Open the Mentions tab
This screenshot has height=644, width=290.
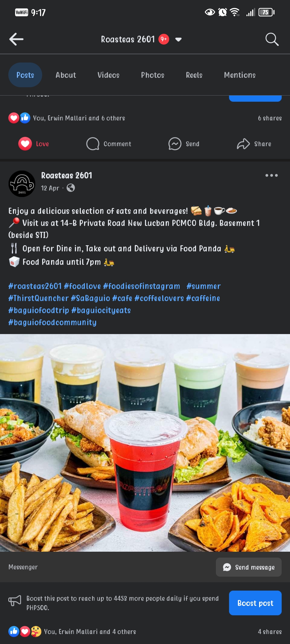coord(240,75)
